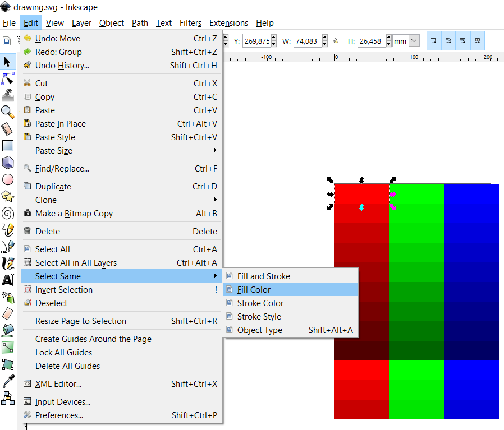Screen dimensions: 504x430
Task: Select the Text tool
Action: point(8,280)
